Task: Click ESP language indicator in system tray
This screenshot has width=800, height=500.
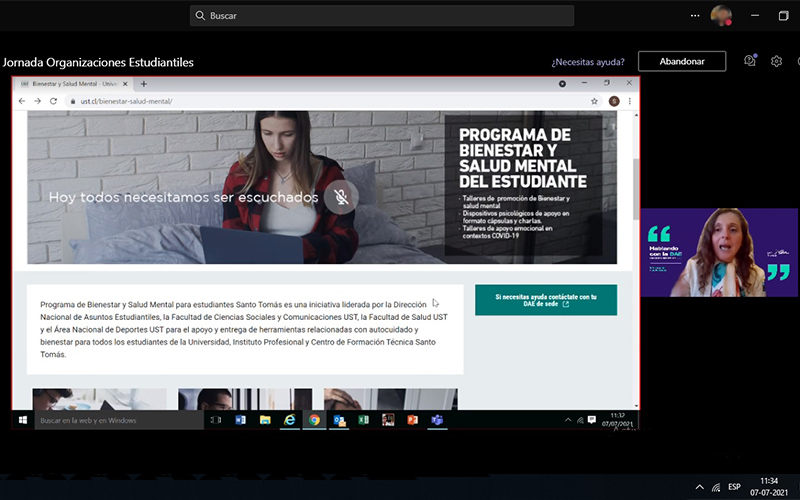Action: (x=734, y=486)
